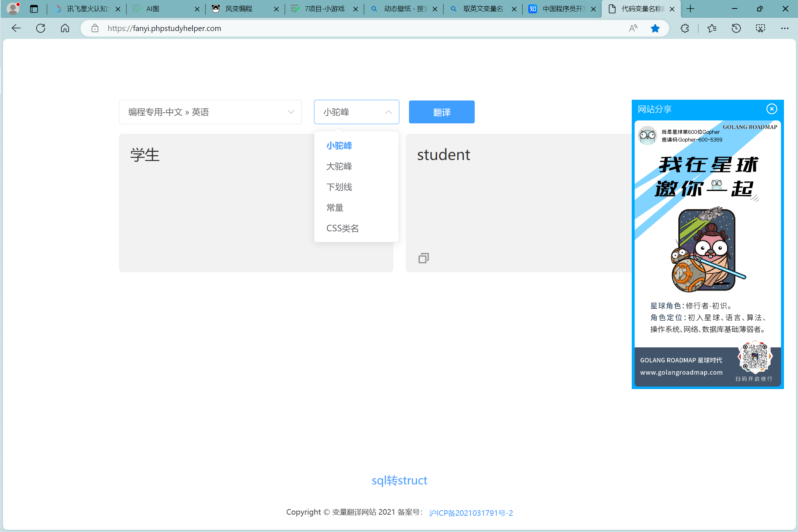Open browser extensions puzzle icon

pos(685,28)
